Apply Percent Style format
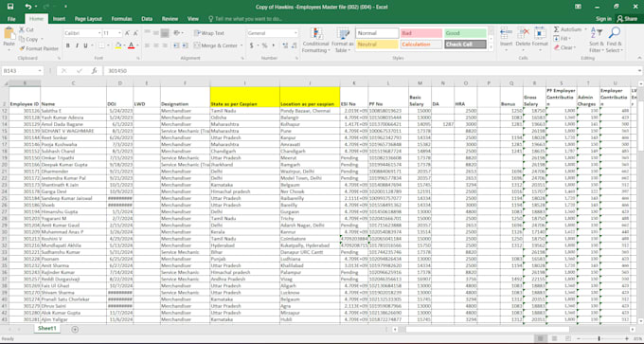The height and width of the screenshot is (344, 644). tap(265, 45)
